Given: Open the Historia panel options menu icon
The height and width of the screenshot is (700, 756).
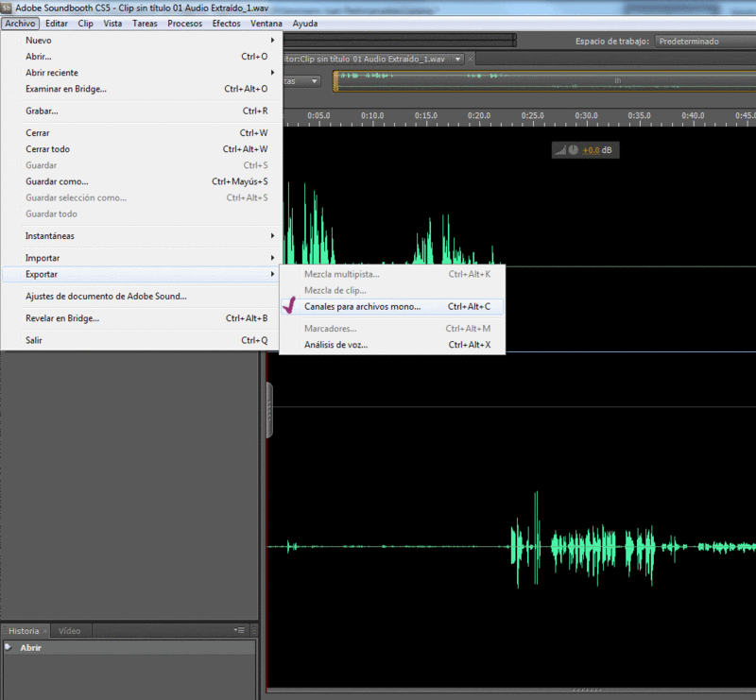Looking at the screenshot, I should point(239,630).
